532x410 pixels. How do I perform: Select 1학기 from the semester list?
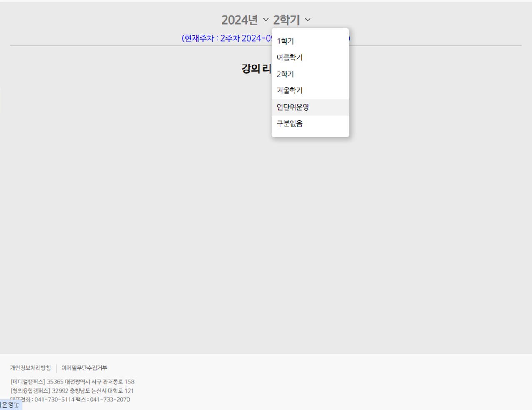[285, 41]
